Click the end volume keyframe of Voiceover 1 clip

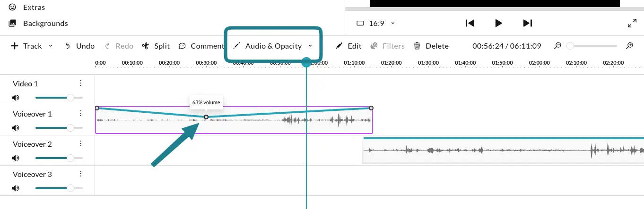click(371, 108)
